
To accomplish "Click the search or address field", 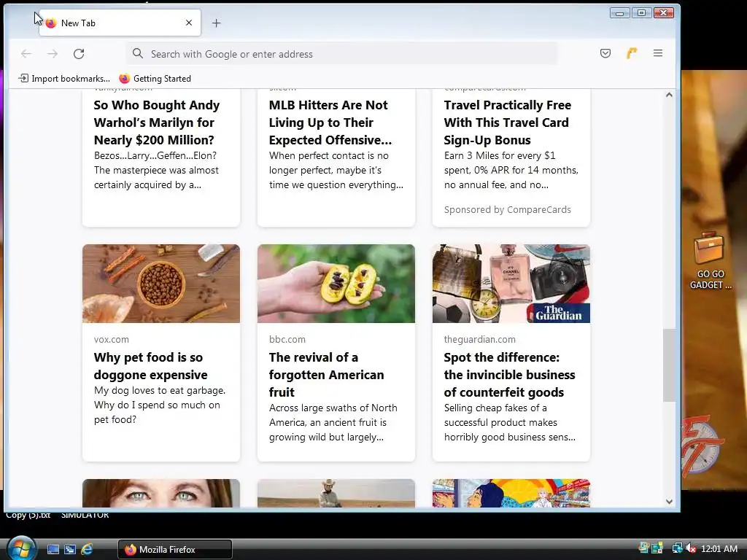I will pyautogui.click(x=341, y=54).
